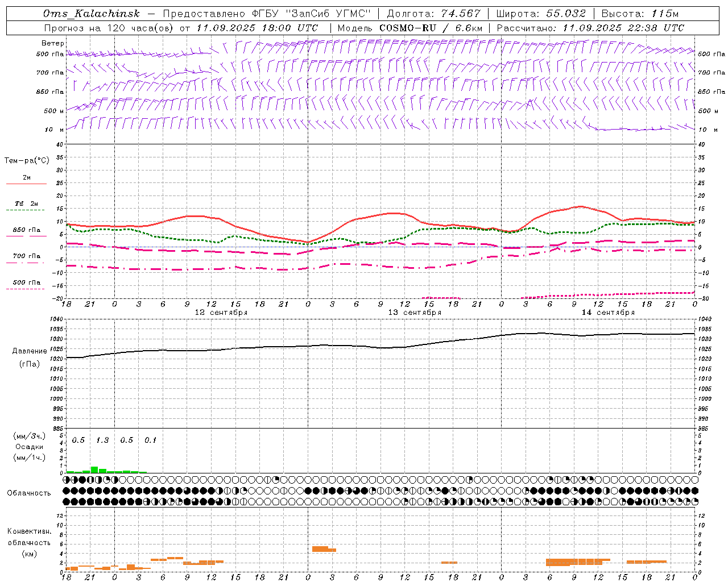Click the "Конвективн." convective cloud label
The image size is (728, 582).
point(30,531)
